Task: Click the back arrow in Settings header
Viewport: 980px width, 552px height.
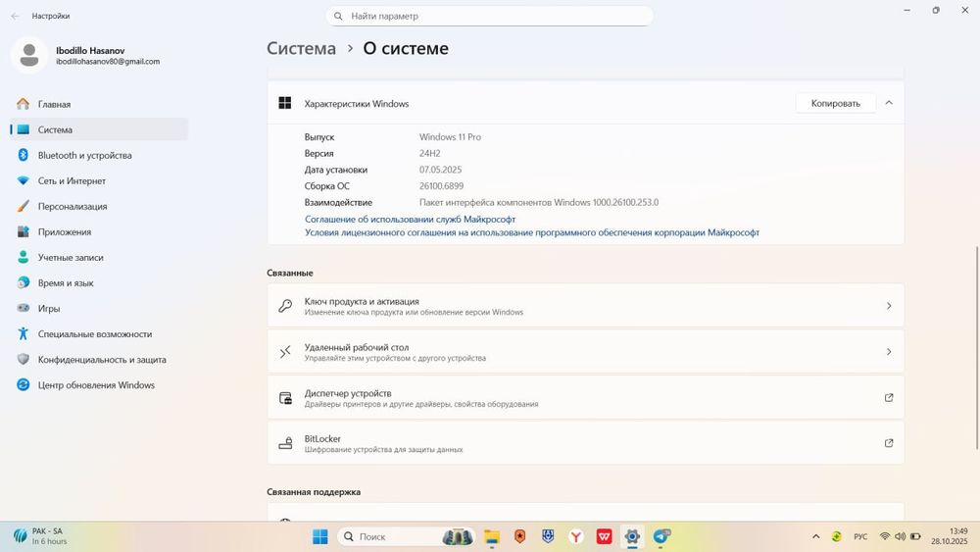Action: (x=15, y=16)
